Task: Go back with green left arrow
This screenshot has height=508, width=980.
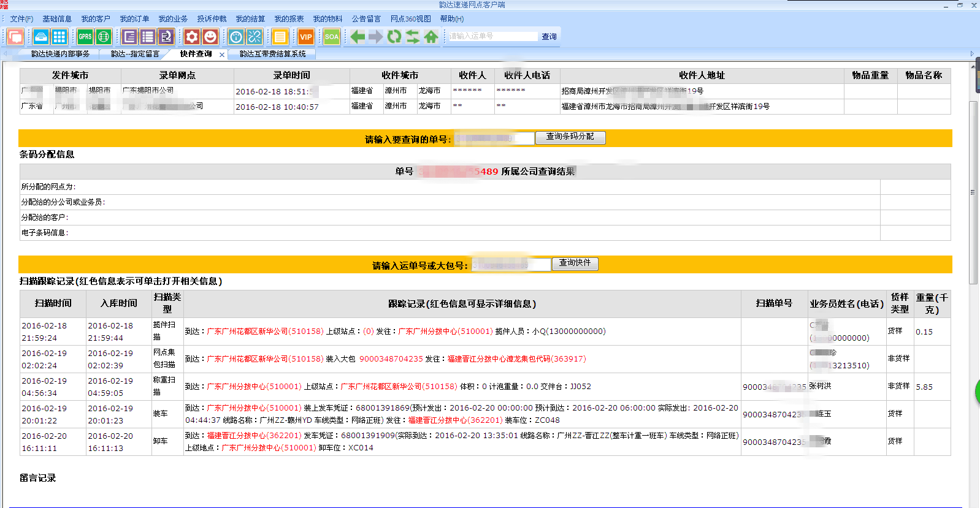Action: 358,37
